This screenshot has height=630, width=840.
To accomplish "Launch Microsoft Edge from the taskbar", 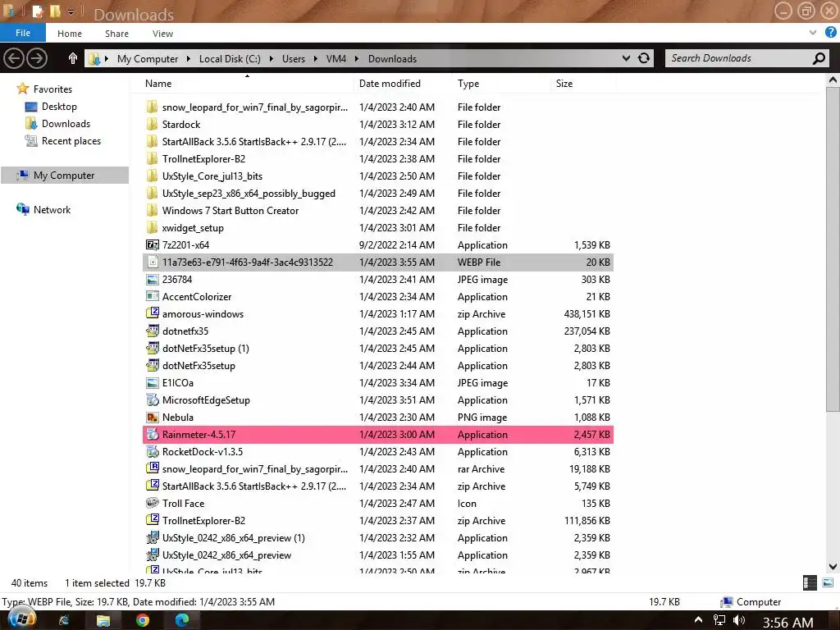I will click(182, 620).
